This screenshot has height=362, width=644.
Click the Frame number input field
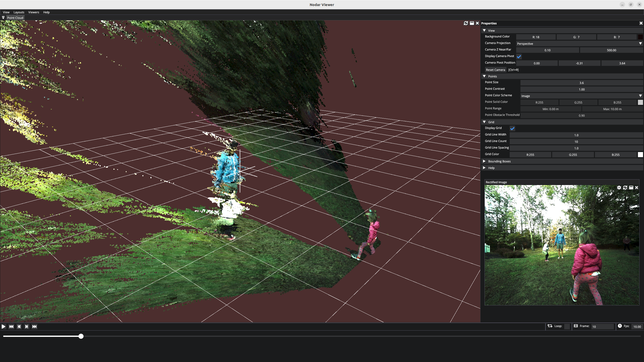[x=602, y=327]
